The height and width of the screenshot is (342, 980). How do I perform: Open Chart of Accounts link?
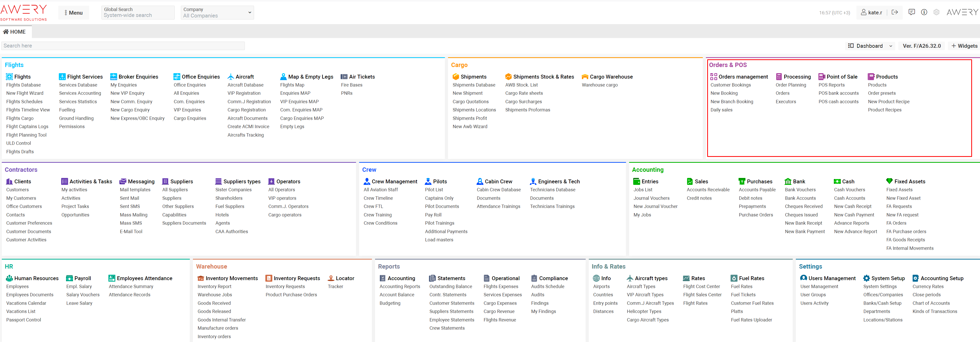(x=930, y=303)
